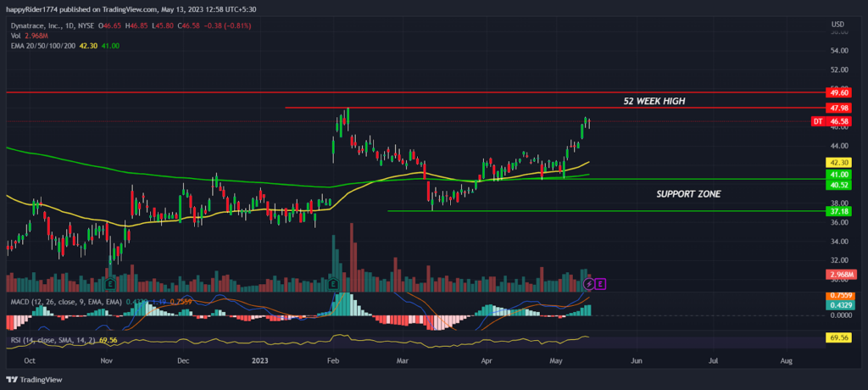Click the yellow 42.30 EMA price tag
Image resolution: width=868 pixels, height=390 pixels.
837,163
